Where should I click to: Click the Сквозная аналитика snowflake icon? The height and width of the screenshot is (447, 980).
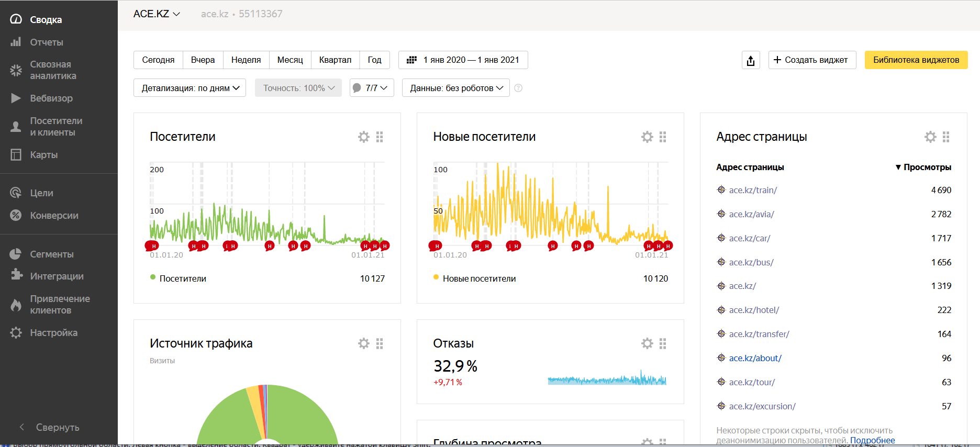(16, 70)
